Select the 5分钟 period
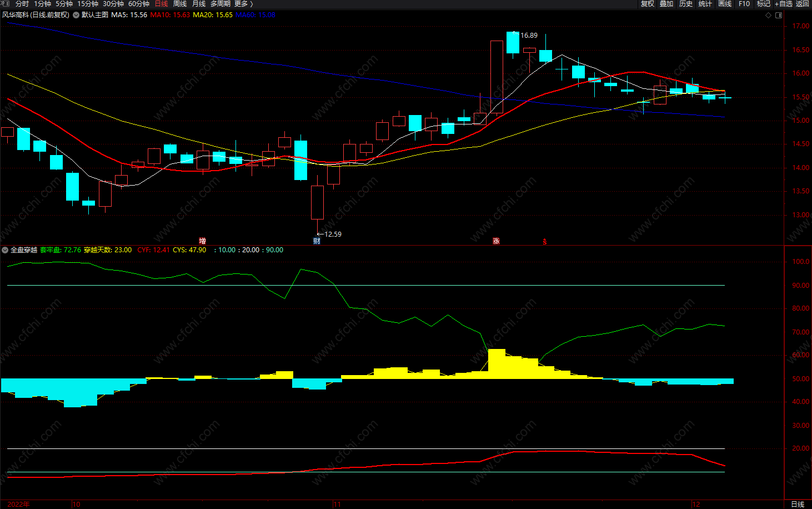The height and width of the screenshot is (509, 812). [x=64, y=4]
